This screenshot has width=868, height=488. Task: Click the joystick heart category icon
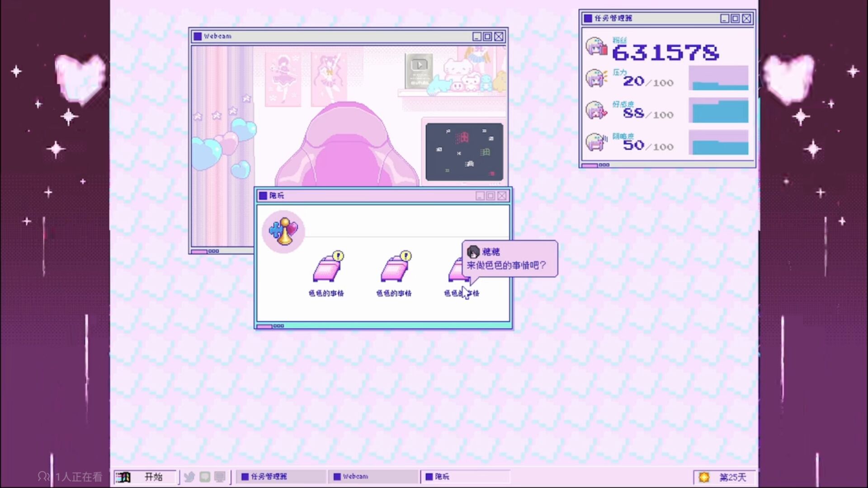click(283, 231)
